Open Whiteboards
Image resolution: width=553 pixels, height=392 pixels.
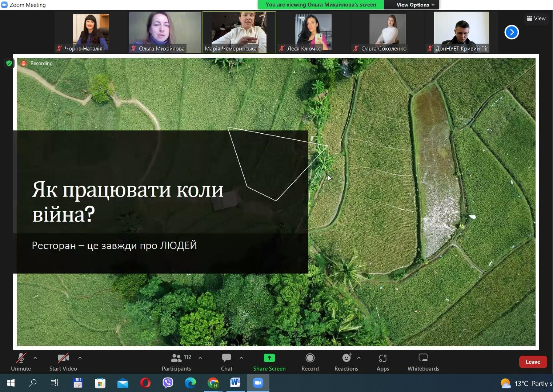[423, 362]
